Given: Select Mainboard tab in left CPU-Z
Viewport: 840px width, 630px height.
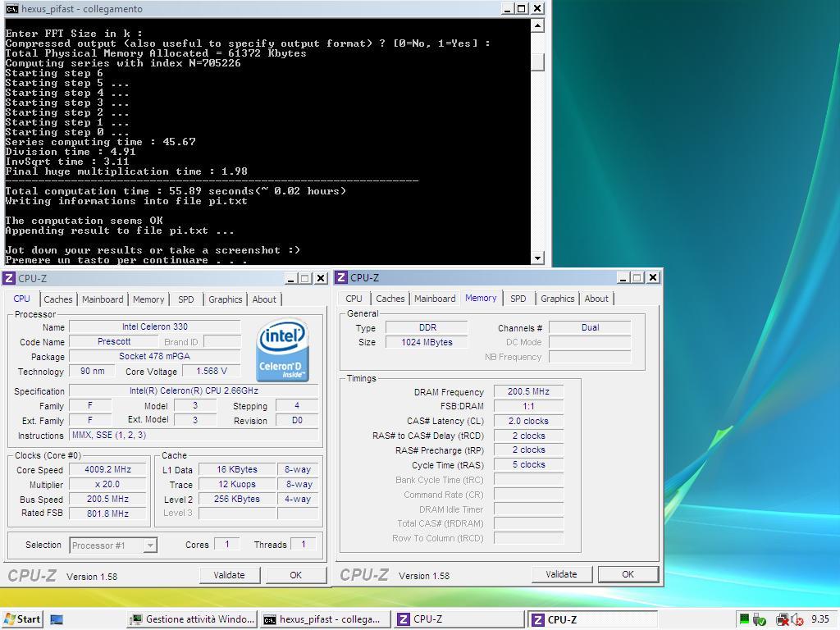Looking at the screenshot, I should pos(103,299).
